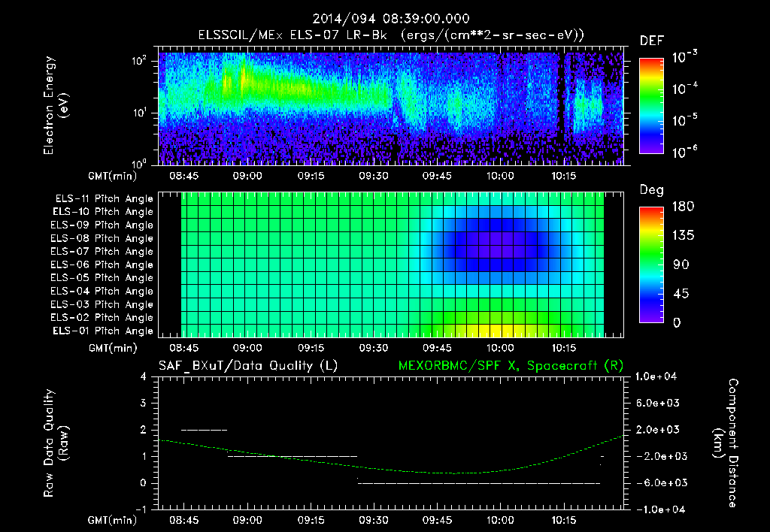The image size is (770, 532).
Task: Click "GMT(min)" label under the spectrogram panel
Action: click(113, 176)
